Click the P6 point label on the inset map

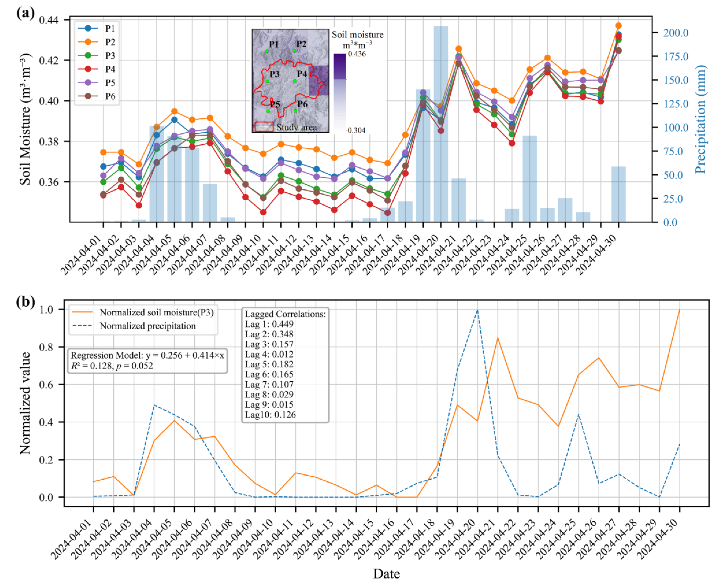[302, 104]
